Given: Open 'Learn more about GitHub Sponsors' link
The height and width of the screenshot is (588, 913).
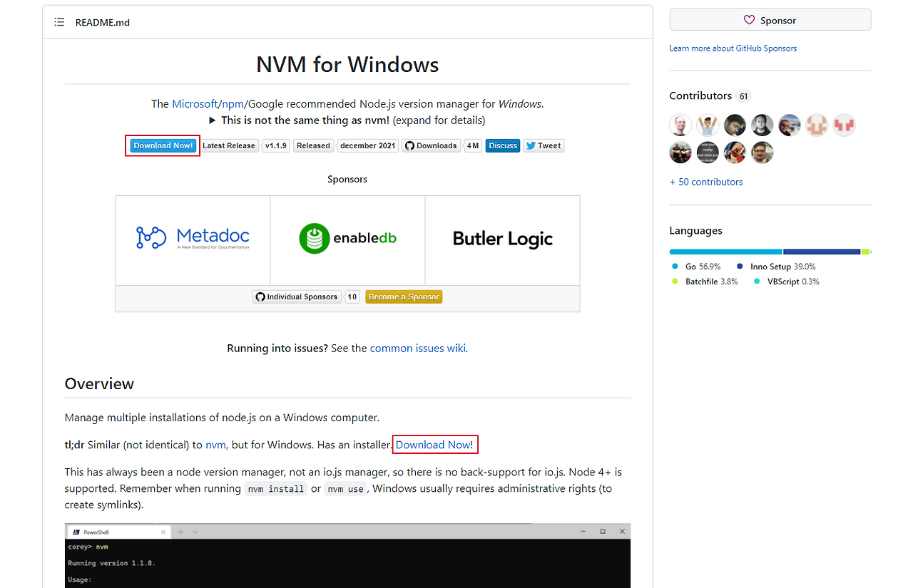Looking at the screenshot, I should 733,48.
